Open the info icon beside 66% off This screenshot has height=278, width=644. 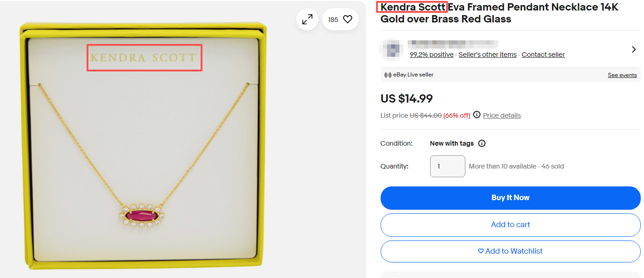point(477,115)
